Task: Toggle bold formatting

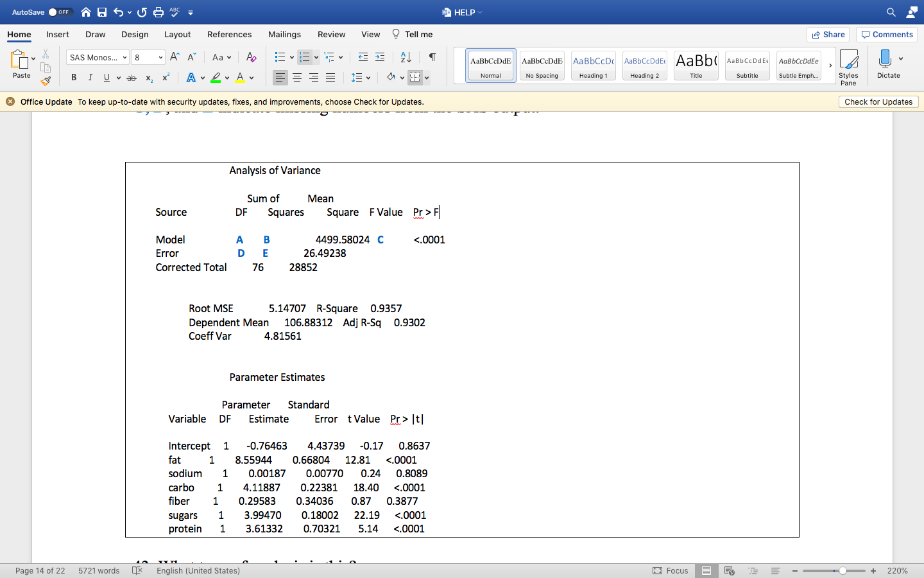Action: (73, 77)
